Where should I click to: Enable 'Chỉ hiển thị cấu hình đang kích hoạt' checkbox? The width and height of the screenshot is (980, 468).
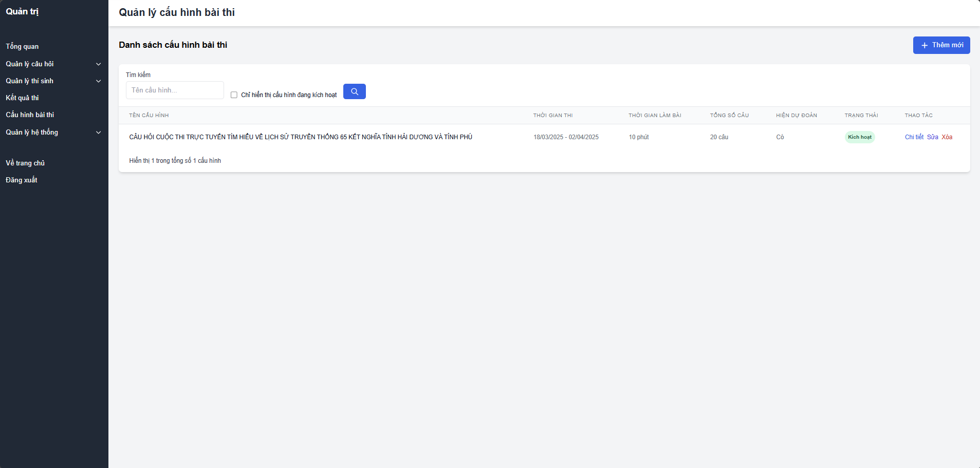point(234,95)
